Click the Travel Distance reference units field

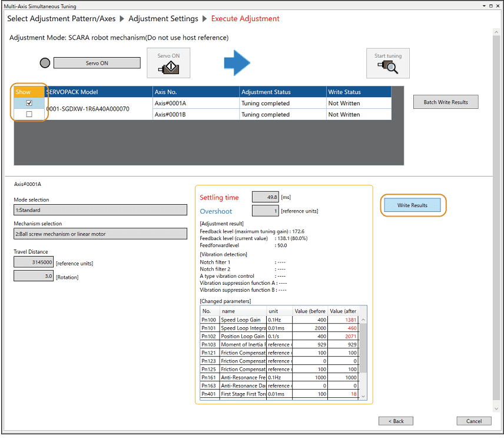coord(34,262)
